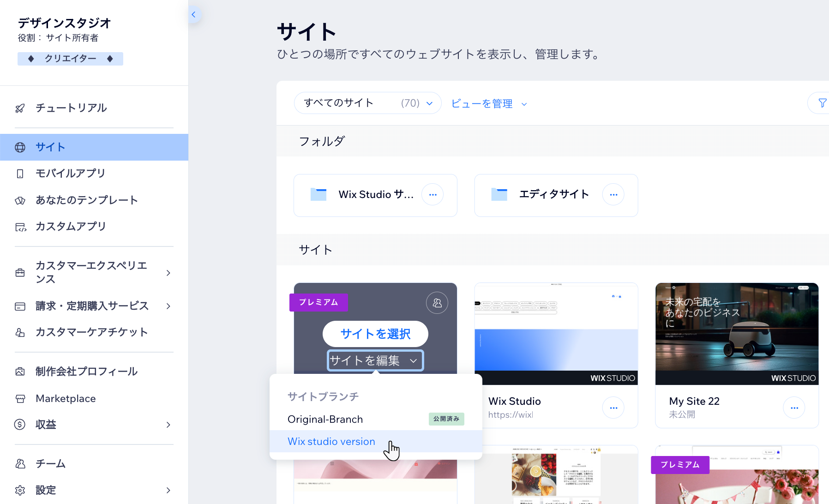This screenshot has width=829, height=504.
Task: Collapse the sidebar with the arrow button
Action: click(194, 15)
